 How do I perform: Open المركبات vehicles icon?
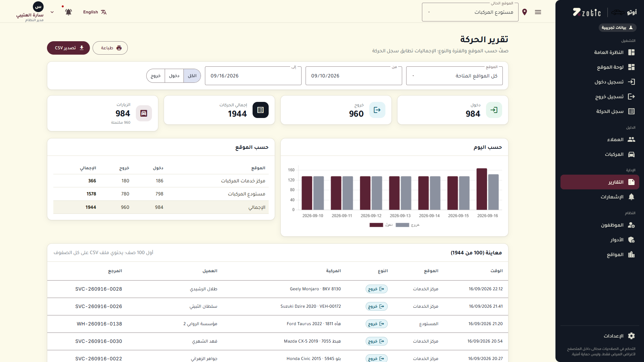pos(631,154)
